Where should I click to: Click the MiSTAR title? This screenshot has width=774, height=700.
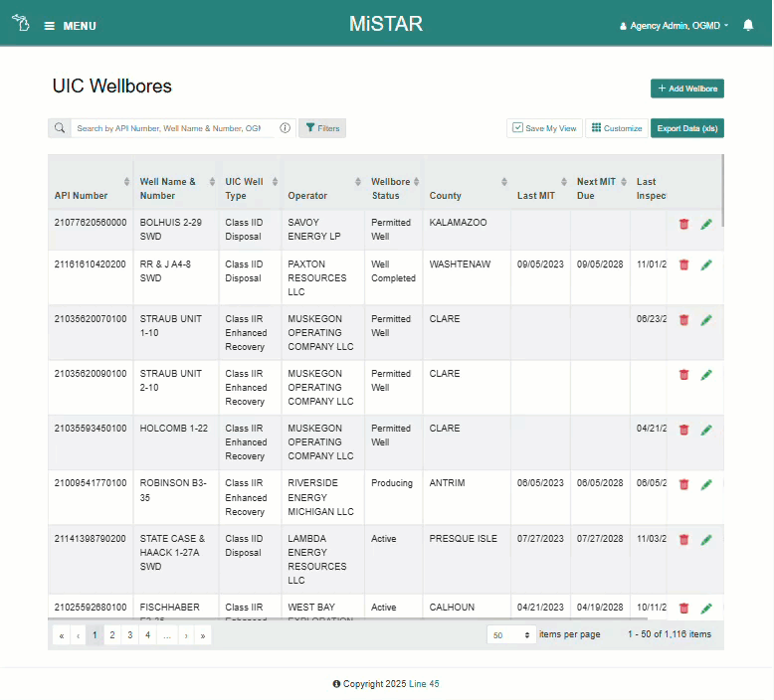click(x=386, y=24)
